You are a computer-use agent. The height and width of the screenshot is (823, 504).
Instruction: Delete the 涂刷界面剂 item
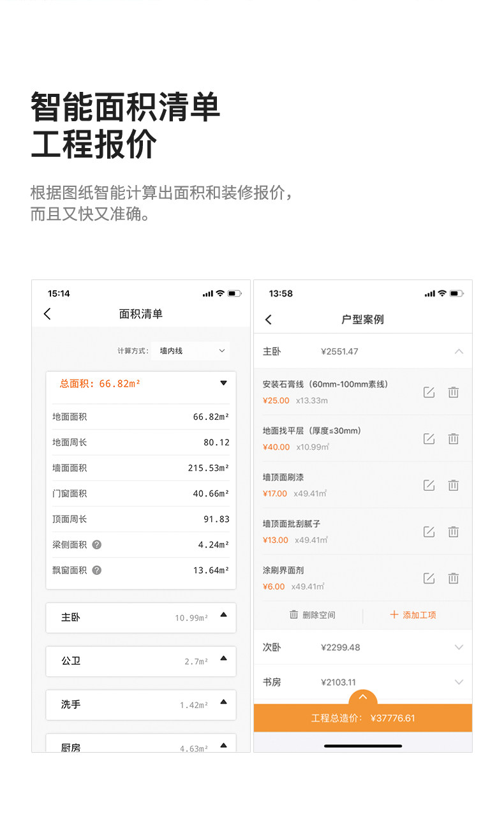(453, 579)
